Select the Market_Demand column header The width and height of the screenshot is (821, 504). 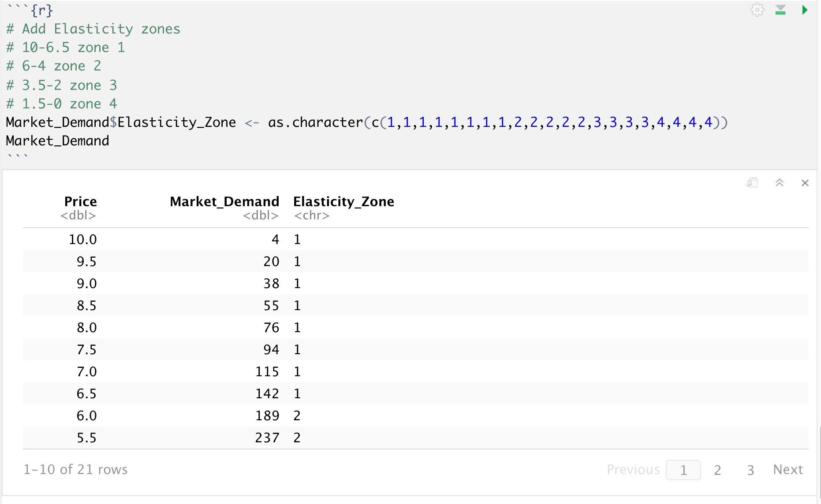tap(224, 202)
